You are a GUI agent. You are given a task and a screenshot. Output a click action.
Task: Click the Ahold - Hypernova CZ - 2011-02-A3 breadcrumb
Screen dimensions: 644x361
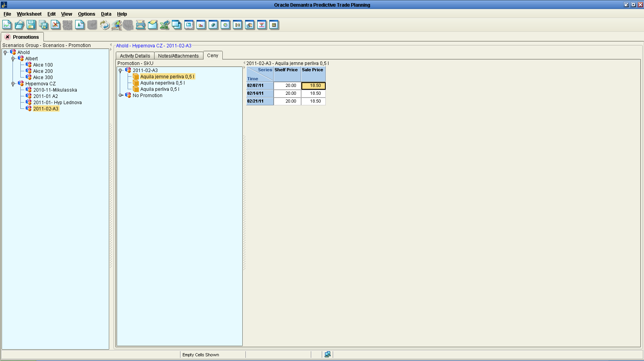(154, 46)
